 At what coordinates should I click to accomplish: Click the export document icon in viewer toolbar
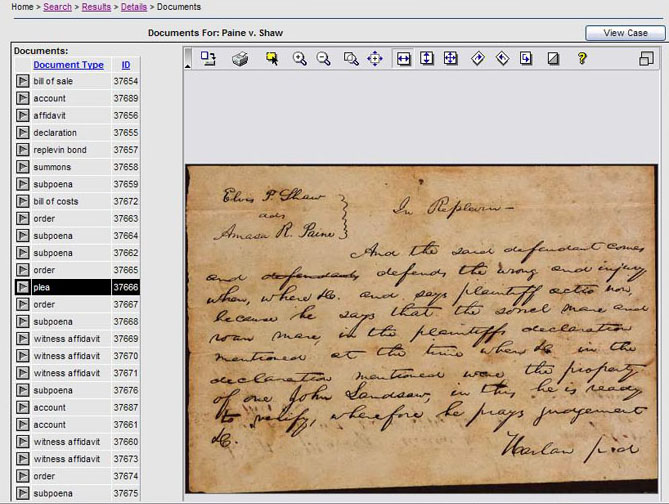[208, 58]
